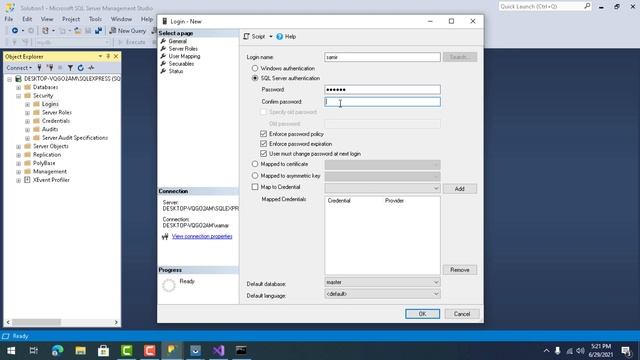Collapse the Security folder
The height and width of the screenshot is (360, 640).
18,96
